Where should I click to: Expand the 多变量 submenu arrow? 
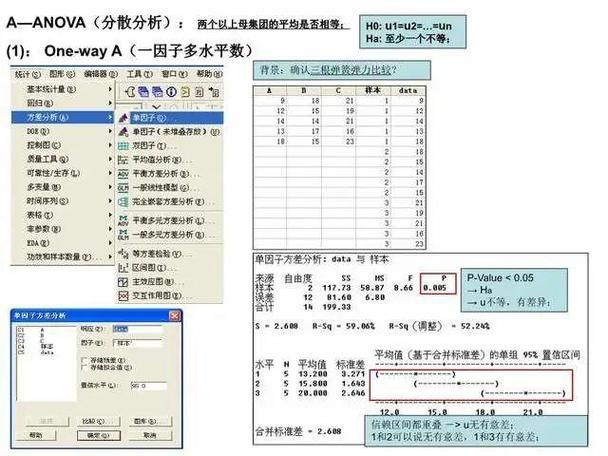[x=110, y=187]
